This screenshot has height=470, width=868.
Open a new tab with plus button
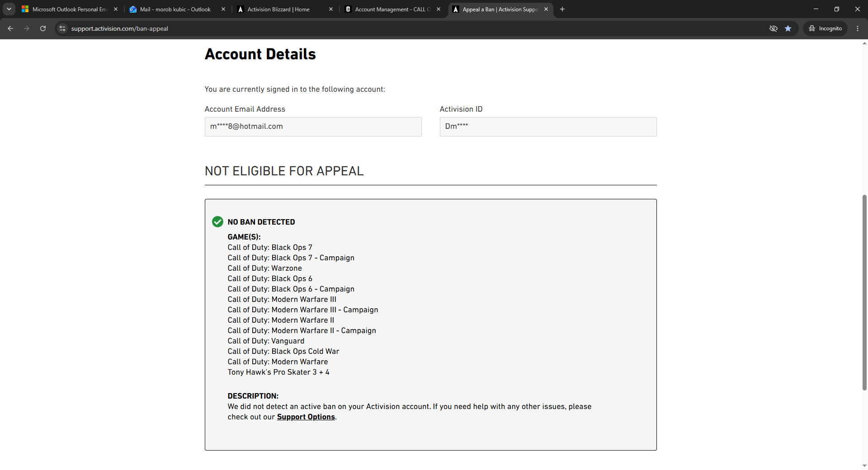[x=562, y=9]
